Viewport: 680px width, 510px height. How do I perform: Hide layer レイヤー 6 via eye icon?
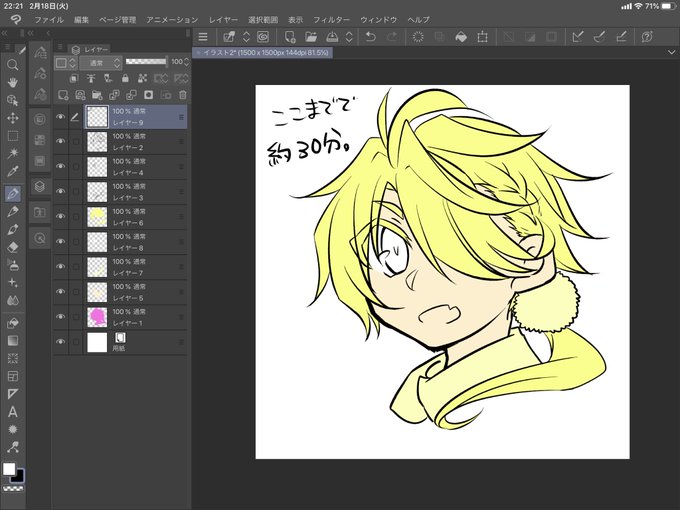pyautogui.click(x=61, y=216)
